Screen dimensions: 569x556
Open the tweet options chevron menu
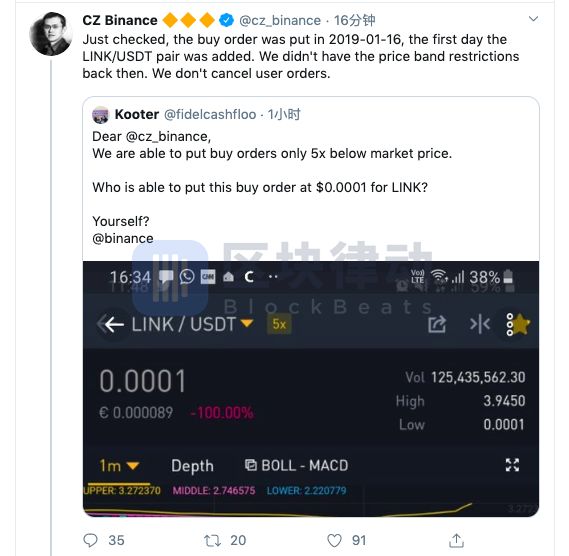[x=533, y=19]
